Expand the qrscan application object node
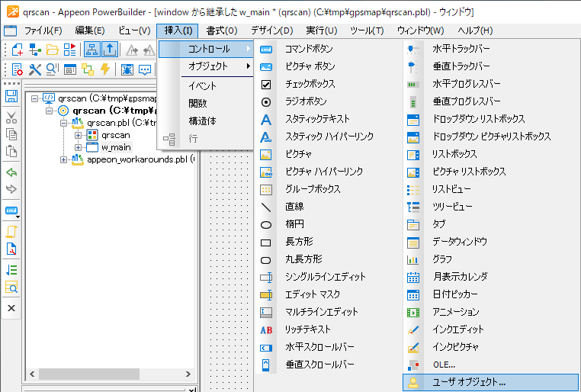This screenshot has width=581, height=392. [78, 135]
